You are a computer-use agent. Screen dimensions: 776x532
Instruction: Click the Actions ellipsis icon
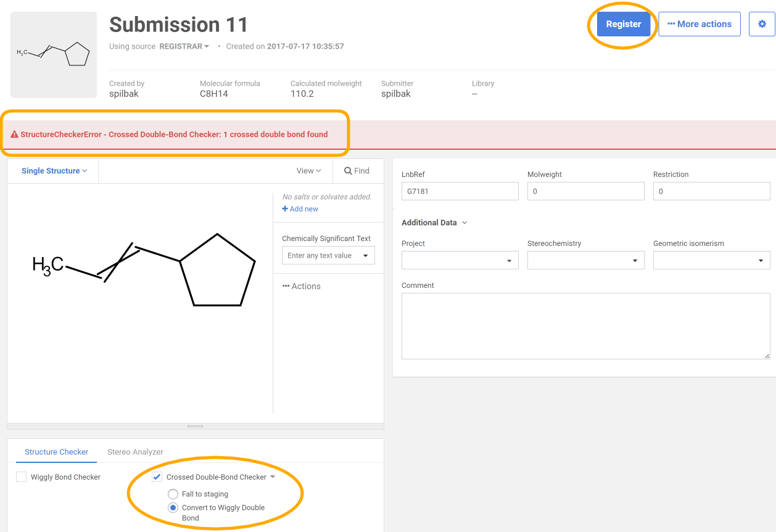[x=286, y=286]
